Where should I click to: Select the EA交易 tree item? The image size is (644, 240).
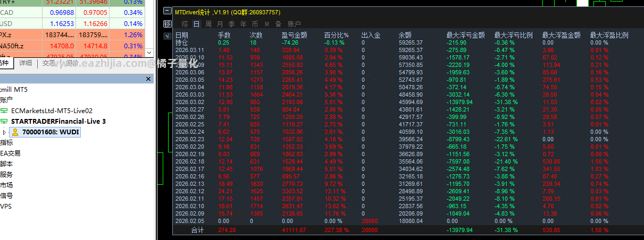10,153
